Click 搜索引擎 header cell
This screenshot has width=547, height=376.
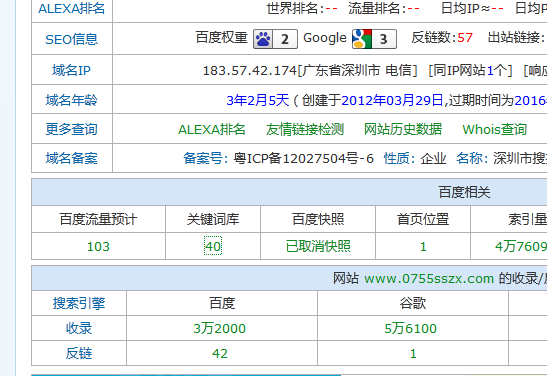coord(79,303)
